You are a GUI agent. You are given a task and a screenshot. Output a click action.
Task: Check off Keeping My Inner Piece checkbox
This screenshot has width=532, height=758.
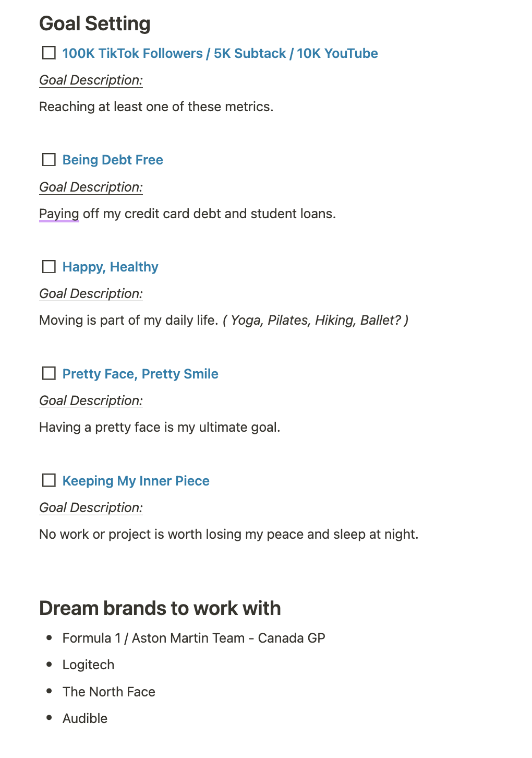[x=49, y=480]
